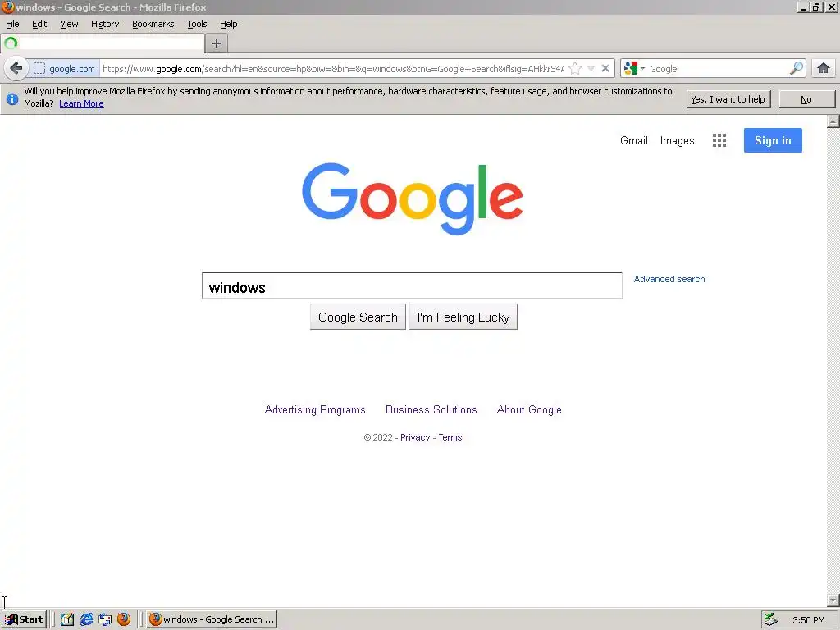Click the Google logo
Screen dimensions: 840x630
point(413,199)
